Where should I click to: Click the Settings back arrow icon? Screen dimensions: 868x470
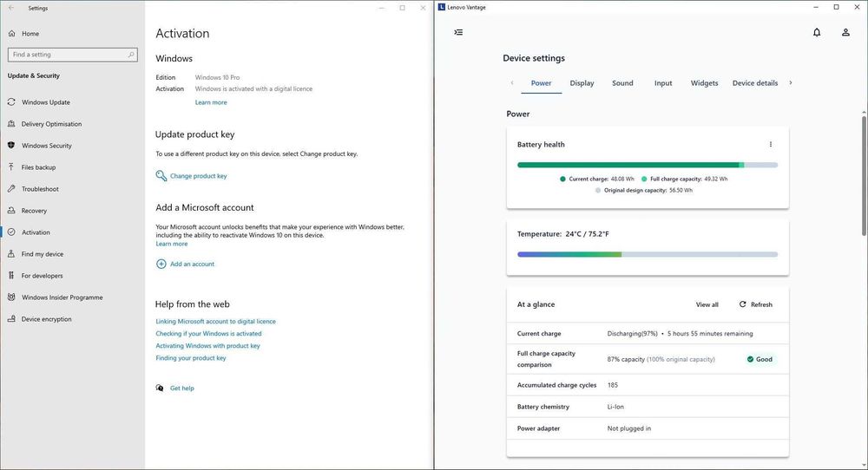tap(11, 8)
